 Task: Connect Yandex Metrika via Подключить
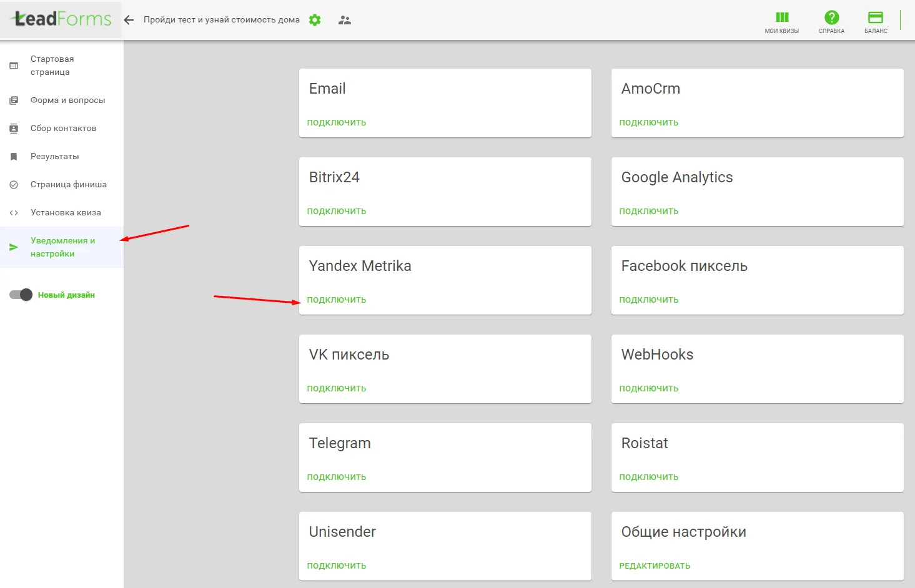[x=337, y=300]
